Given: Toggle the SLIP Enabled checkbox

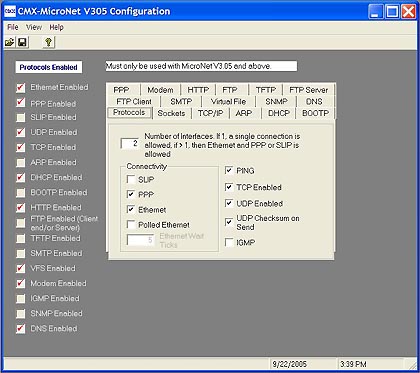Looking at the screenshot, I should 21,118.
